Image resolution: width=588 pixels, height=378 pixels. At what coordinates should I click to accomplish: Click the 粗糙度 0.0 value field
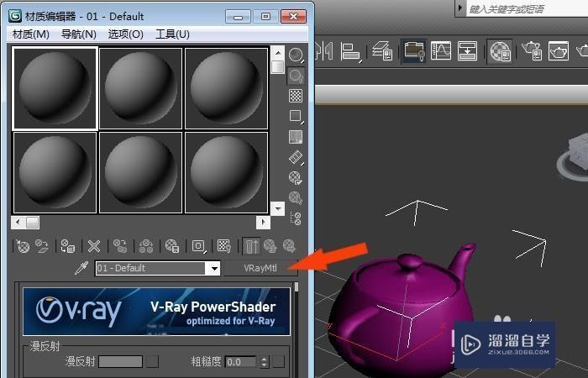(242, 362)
